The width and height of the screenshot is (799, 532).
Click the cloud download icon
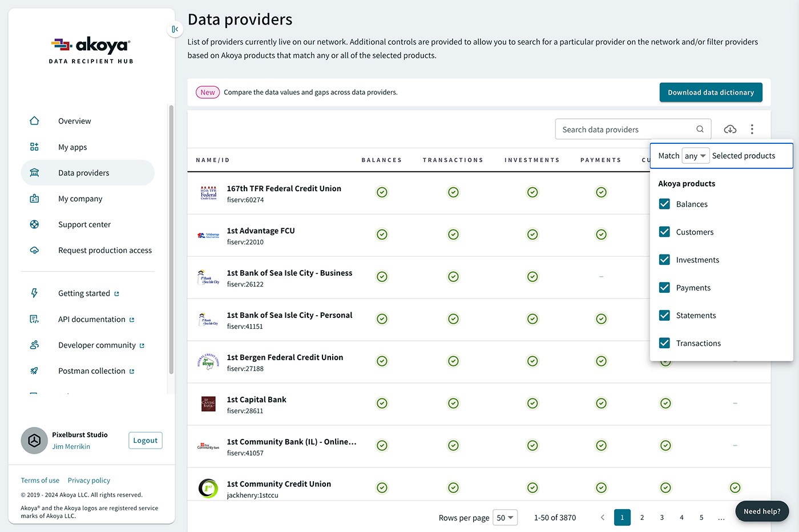tap(730, 129)
